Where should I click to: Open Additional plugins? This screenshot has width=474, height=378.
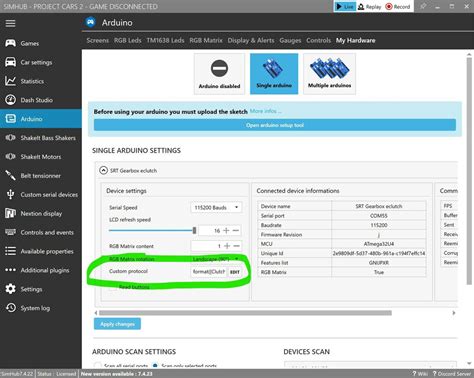pos(41,270)
